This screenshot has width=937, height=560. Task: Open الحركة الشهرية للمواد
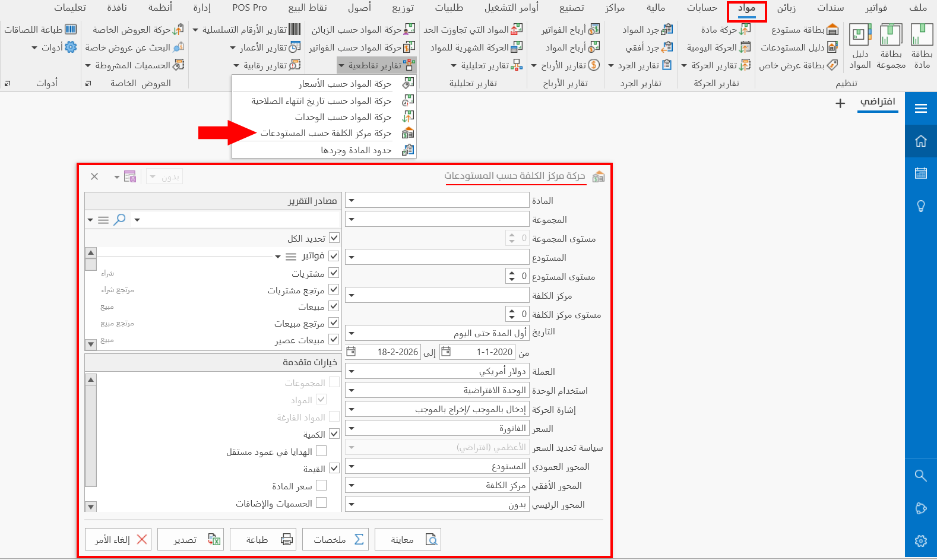click(476, 48)
